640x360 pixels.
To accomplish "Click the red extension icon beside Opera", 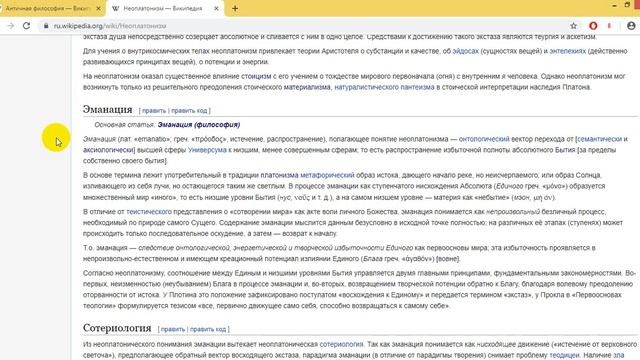I will 609,26.
